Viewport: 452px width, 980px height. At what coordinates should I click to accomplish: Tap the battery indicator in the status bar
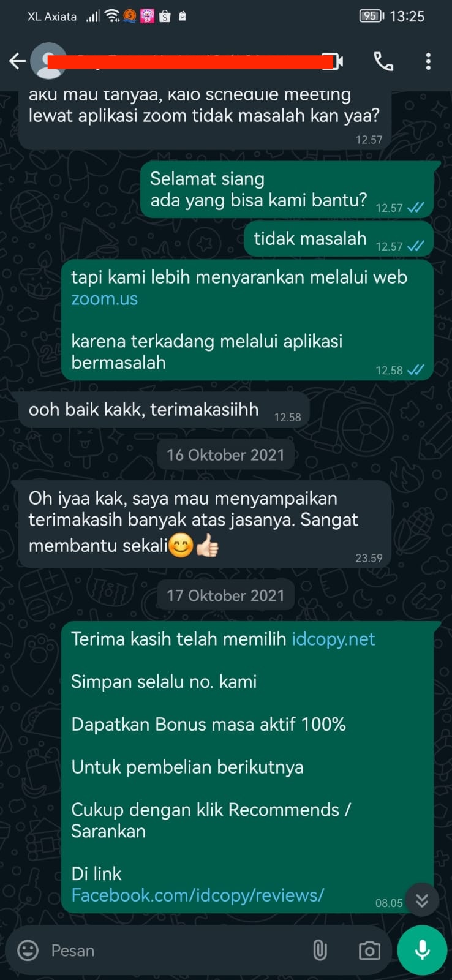(x=372, y=16)
